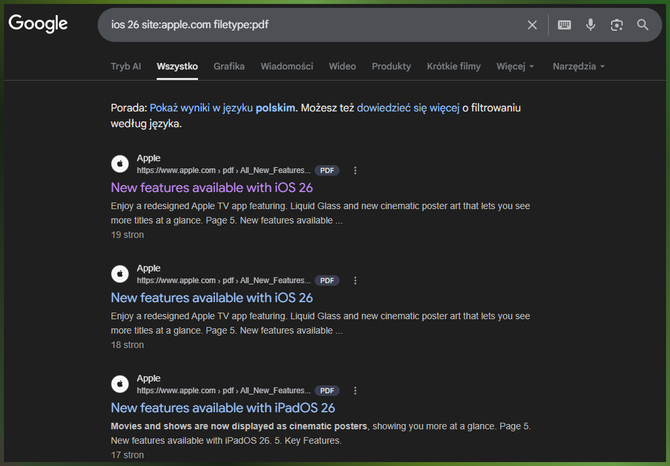670x466 pixels.
Task: Expand the Narzędzia dropdown
Action: (x=579, y=66)
